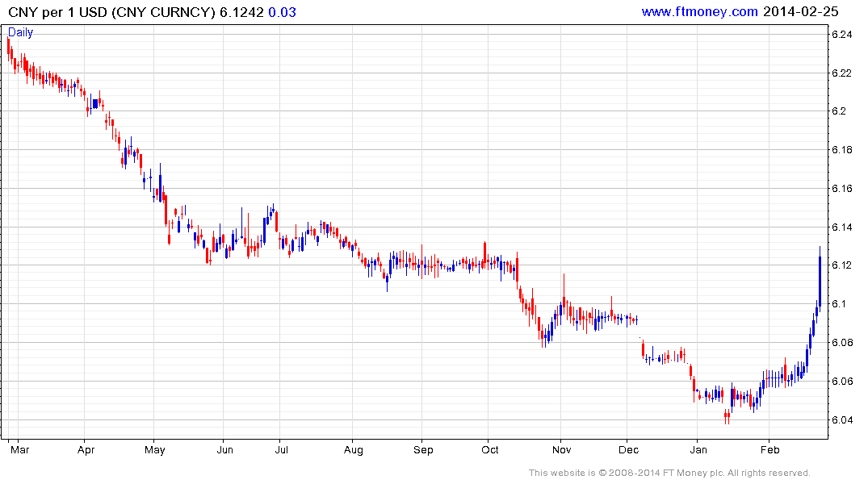Click the 6.16 y-axis label
Viewport: 868px width, 484px height.
coord(842,189)
